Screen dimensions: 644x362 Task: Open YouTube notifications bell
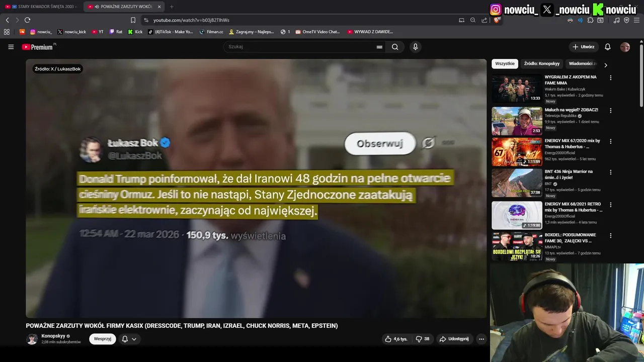[608, 47]
